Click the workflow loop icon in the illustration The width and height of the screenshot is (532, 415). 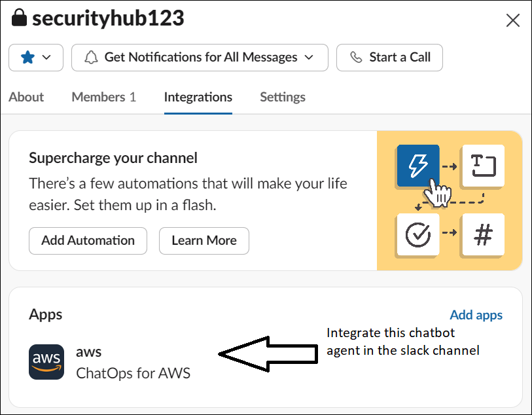pyautogui.click(x=482, y=166)
